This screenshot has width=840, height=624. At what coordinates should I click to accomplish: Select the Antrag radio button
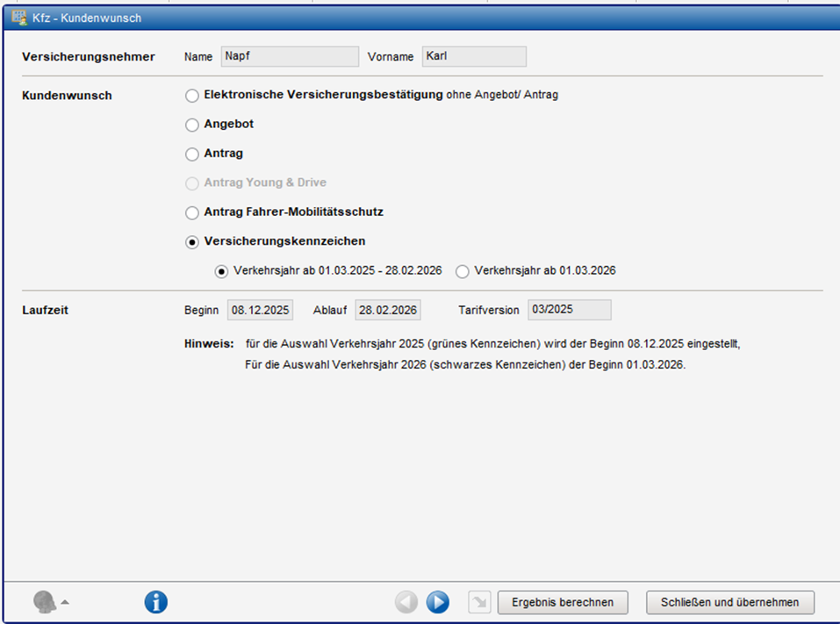192,154
